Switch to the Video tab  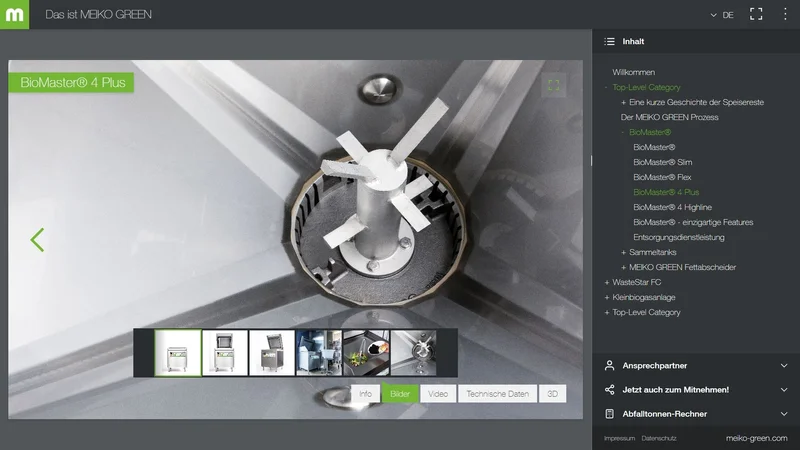pos(437,394)
